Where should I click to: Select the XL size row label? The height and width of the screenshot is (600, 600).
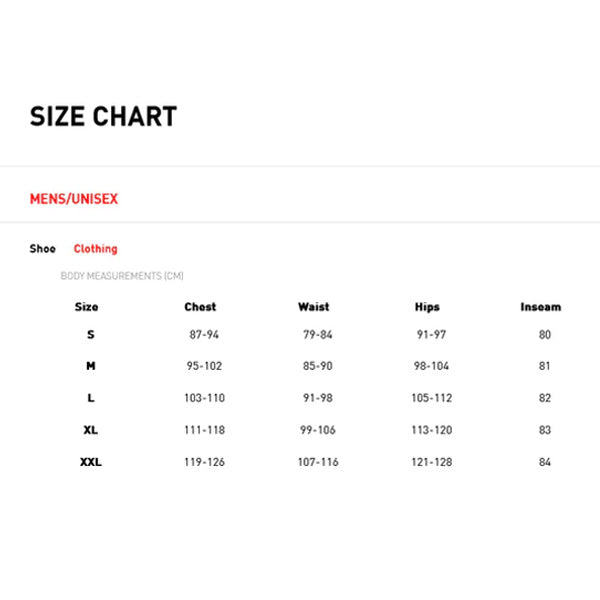(x=91, y=430)
